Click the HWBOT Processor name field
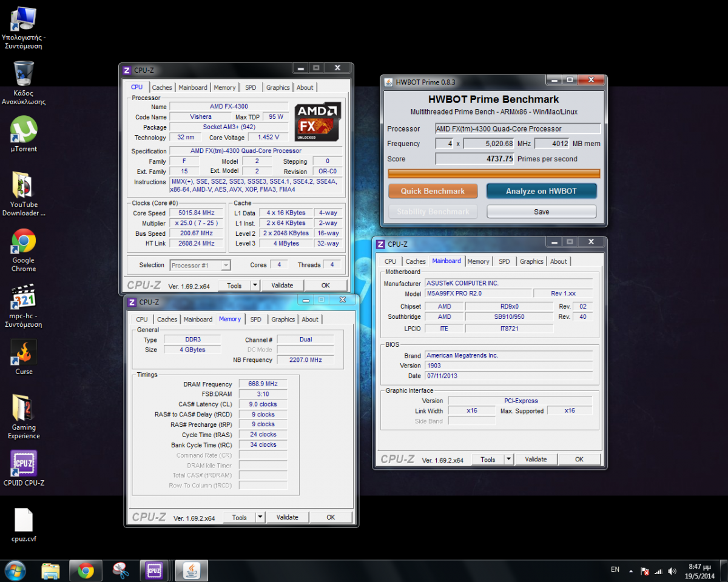Viewport: 728px width, 582px height. pyautogui.click(x=518, y=129)
